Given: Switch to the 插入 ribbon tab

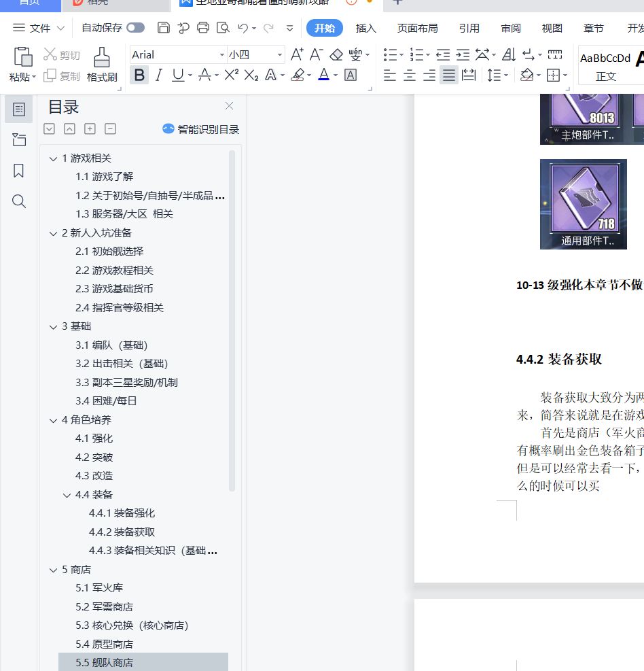Looking at the screenshot, I should pos(365,28).
